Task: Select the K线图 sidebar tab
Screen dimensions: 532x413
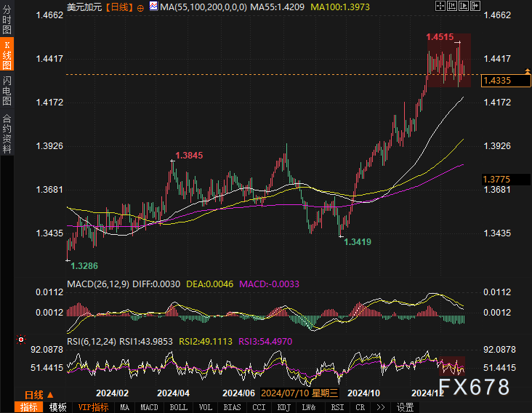Action: pos(7,55)
